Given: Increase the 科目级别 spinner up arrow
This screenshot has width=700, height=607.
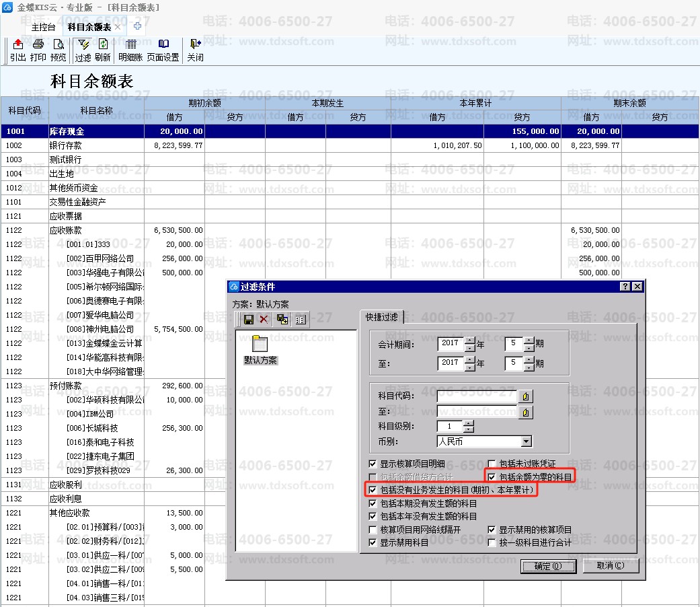Looking at the screenshot, I should (468, 423).
